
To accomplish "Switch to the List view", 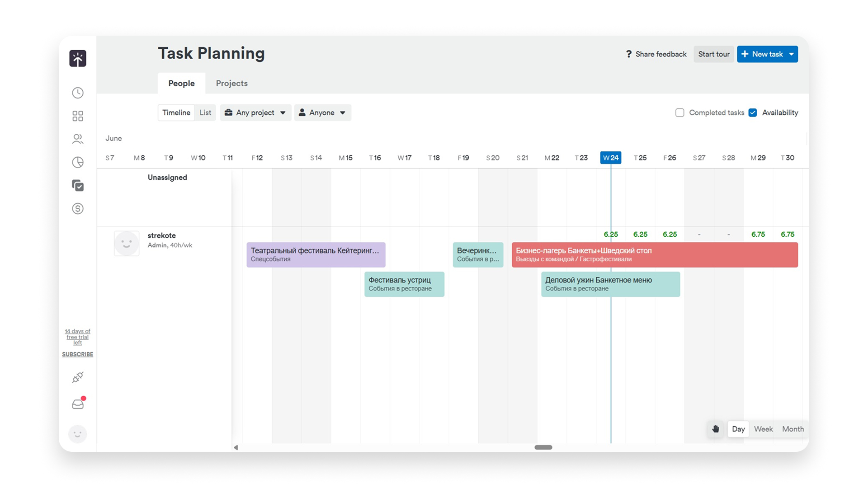I will 205,113.
